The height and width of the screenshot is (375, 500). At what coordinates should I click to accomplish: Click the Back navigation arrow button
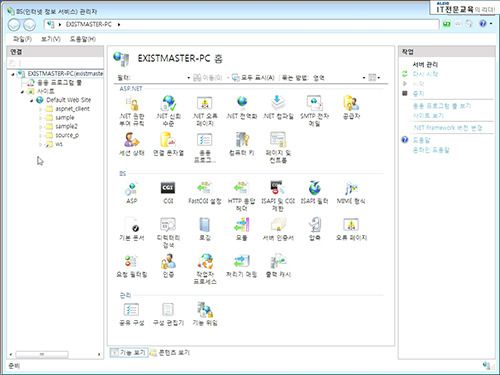click(14, 25)
